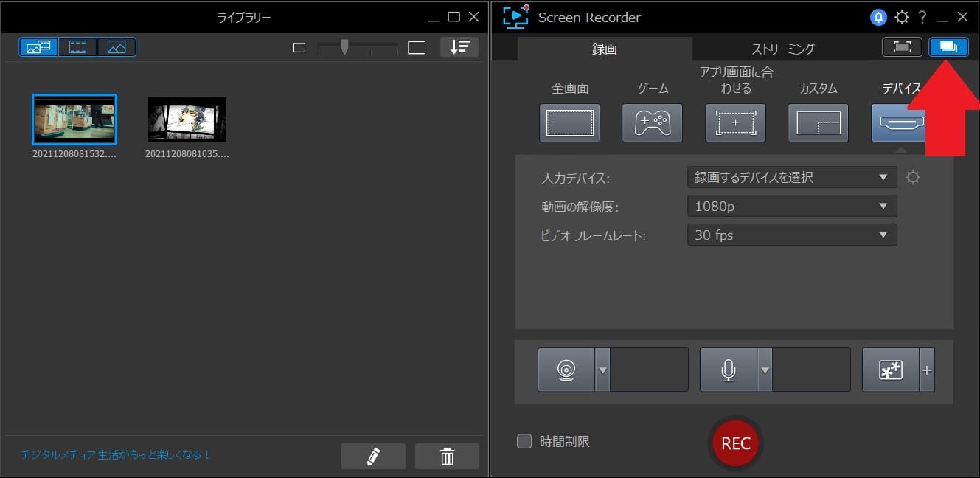This screenshot has width=980, height=478.
Task: Toggle the display mode icon marked by the arrow
Action: click(x=949, y=46)
